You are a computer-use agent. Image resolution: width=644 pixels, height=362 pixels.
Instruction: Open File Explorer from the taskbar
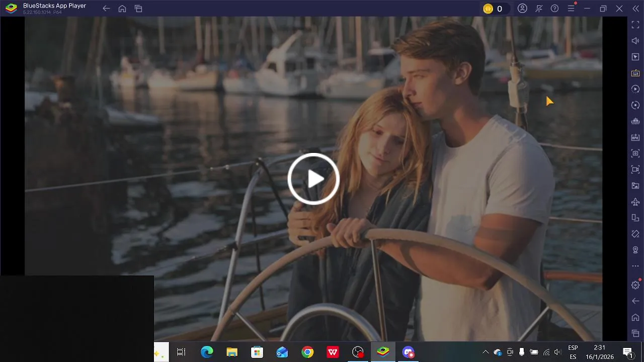tap(232, 352)
